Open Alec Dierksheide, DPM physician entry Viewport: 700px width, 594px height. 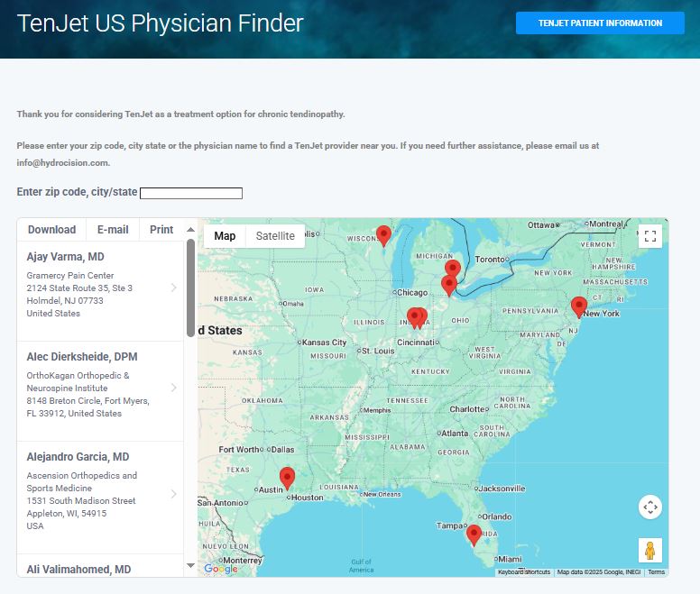pyautogui.click(x=100, y=391)
